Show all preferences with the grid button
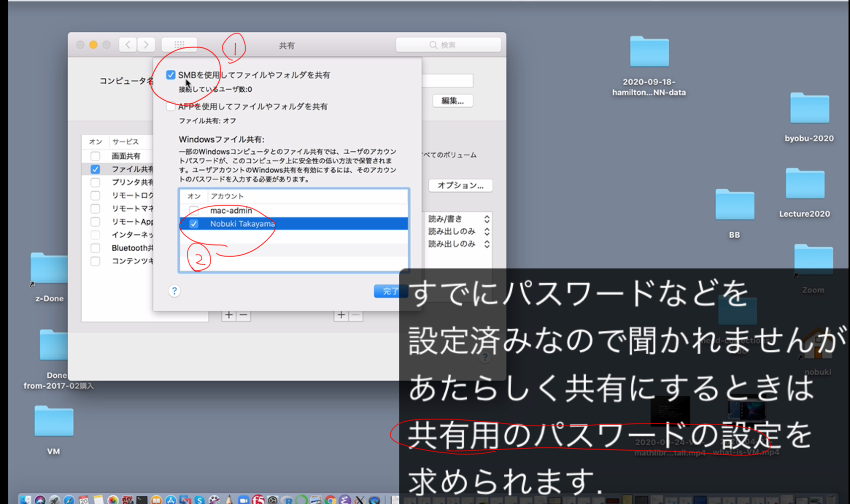The width and height of the screenshot is (850, 504). (179, 45)
